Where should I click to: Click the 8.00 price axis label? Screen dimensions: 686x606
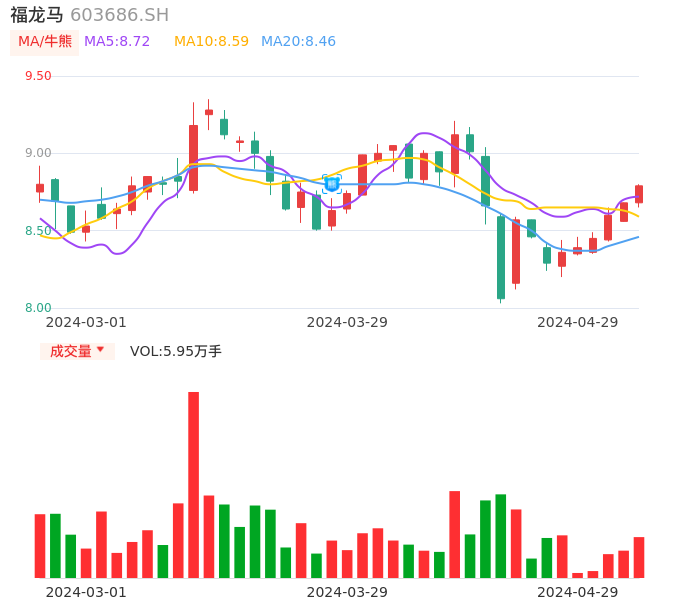(x=37, y=308)
